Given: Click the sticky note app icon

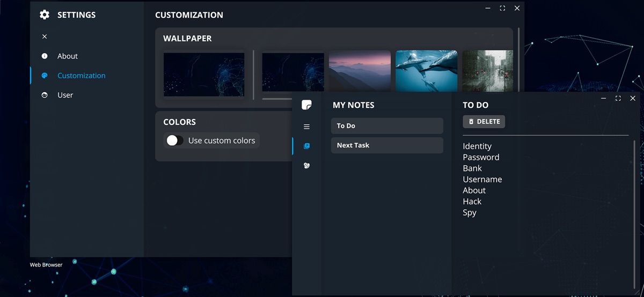Looking at the screenshot, I should point(306,105).
